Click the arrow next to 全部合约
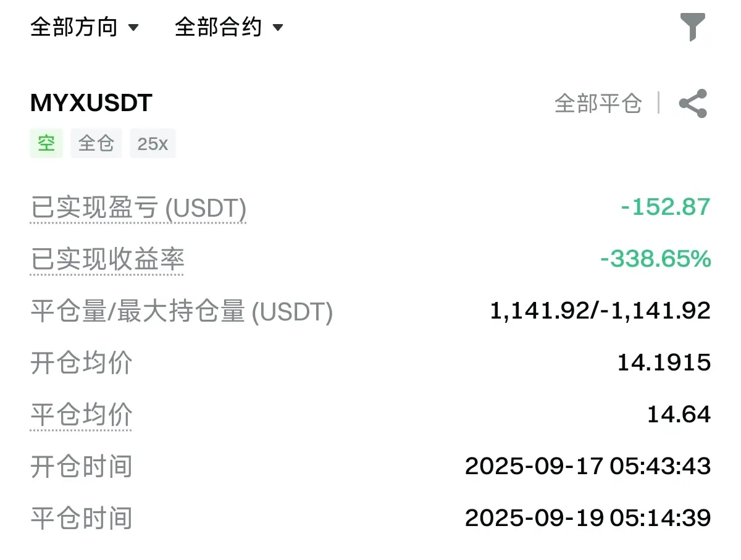The width and height of the screenshot is (741, 560). pyautogui.click(x=278, y=28)
